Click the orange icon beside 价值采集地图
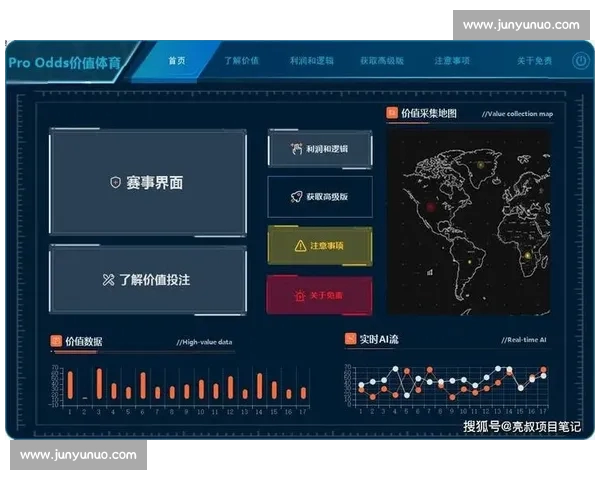 click(392, 113)
